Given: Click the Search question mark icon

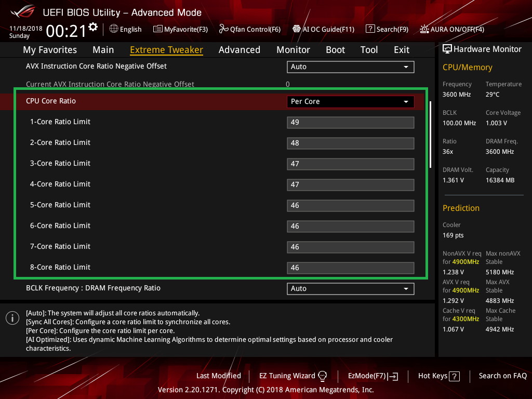Looking at the screenshot, I should tap(370, 29).
